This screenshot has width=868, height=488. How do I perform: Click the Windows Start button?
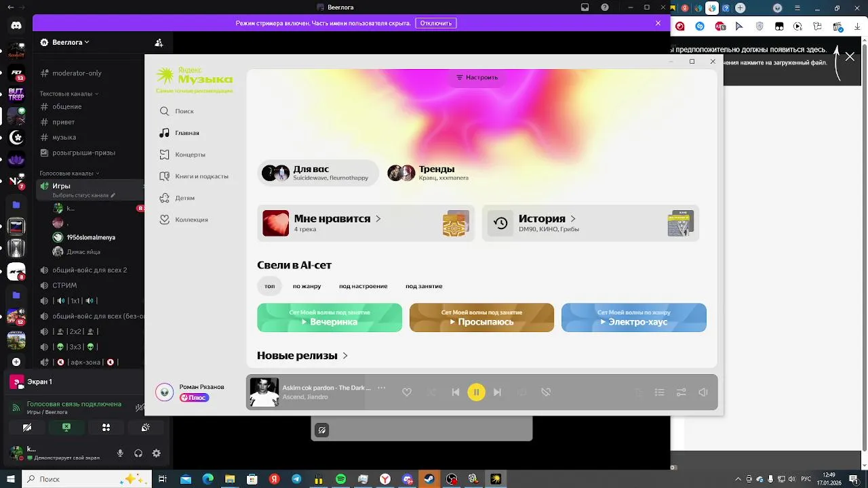pos(11,479)
